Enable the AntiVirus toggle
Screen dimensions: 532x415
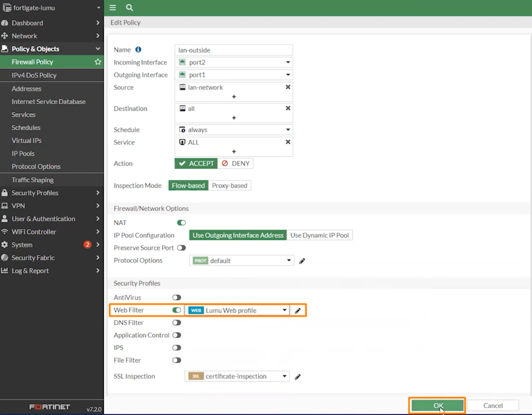[177, 298]
